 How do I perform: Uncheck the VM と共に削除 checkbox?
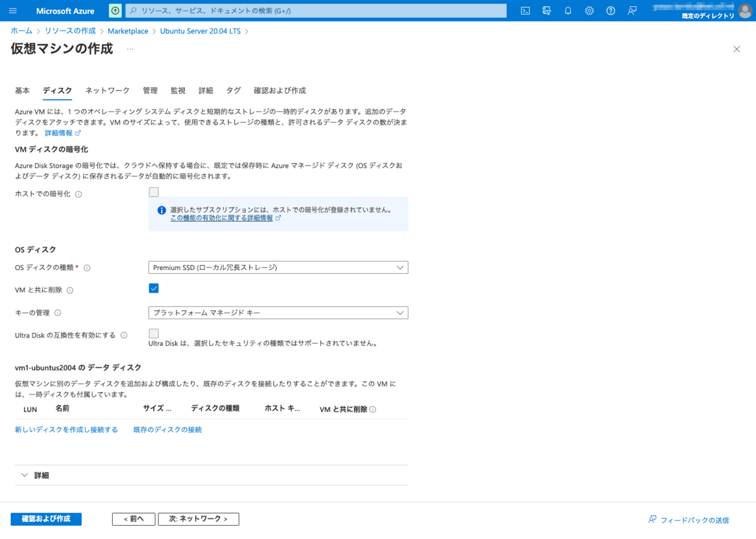154,288
